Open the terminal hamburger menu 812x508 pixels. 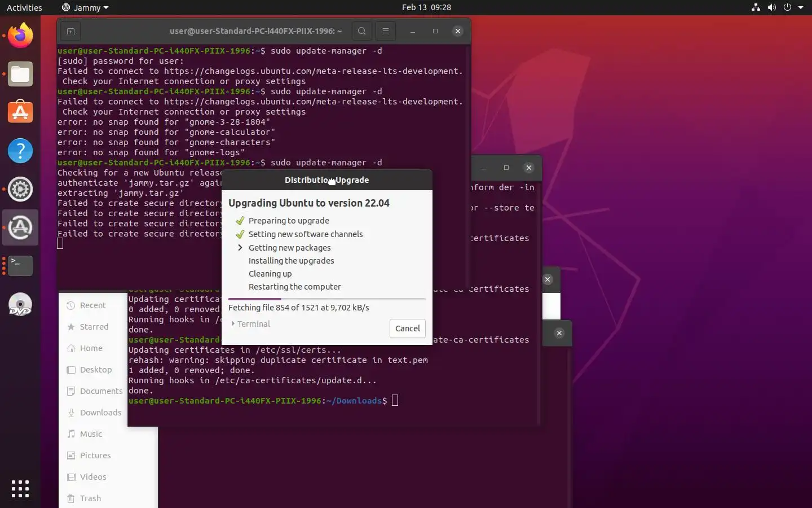[386, 31]
